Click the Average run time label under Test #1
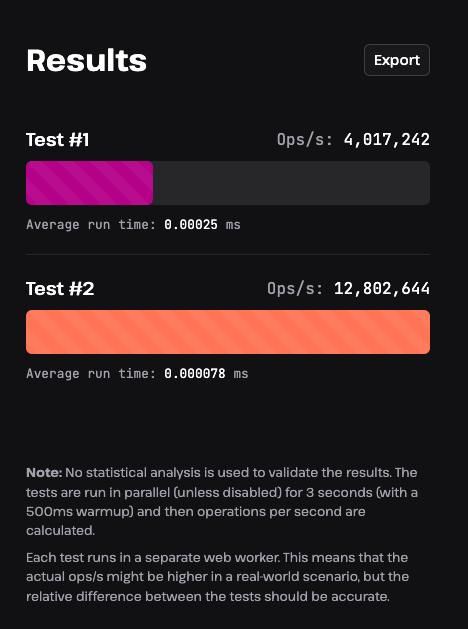This screenshot has width=468, height=629. pos(91,225)
